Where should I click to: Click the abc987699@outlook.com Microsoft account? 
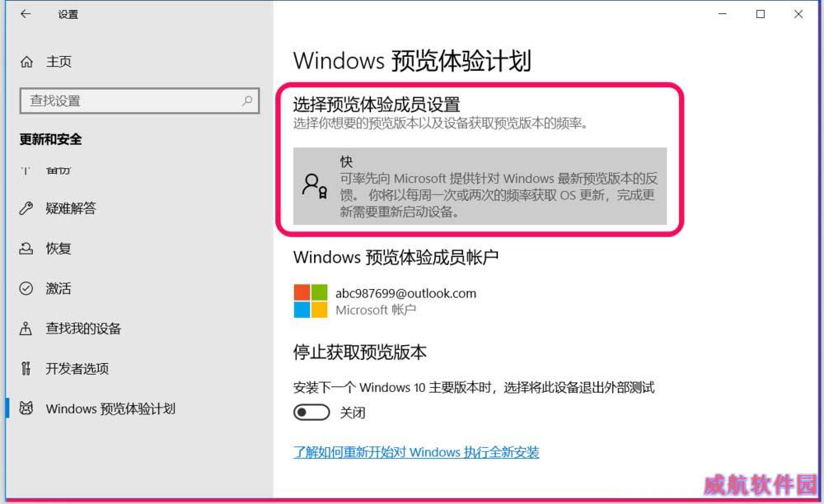tap(405, 293)
